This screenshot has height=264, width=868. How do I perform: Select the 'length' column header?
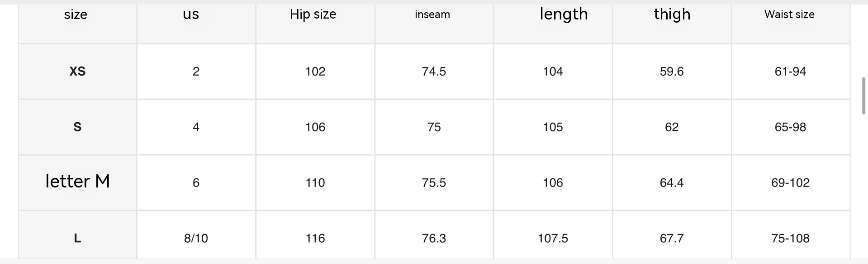tap(564, 14)
